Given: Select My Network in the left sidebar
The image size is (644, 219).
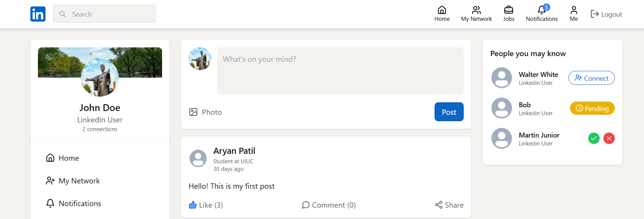Looking at the screenshot, I should (x=79, y=181).
